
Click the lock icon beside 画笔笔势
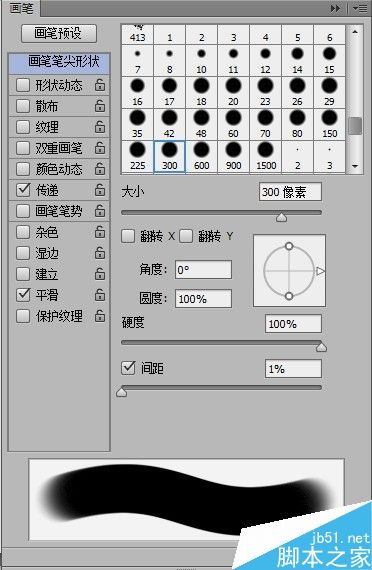pos(100,211)
